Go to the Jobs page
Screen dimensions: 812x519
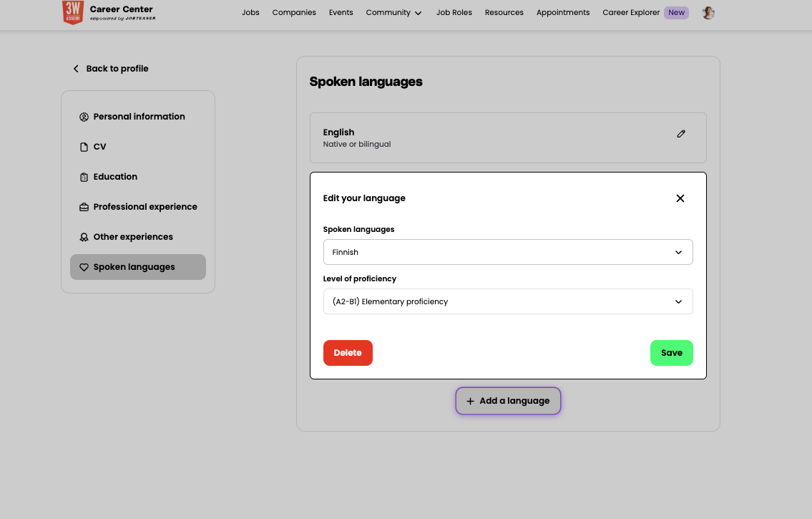250,13
